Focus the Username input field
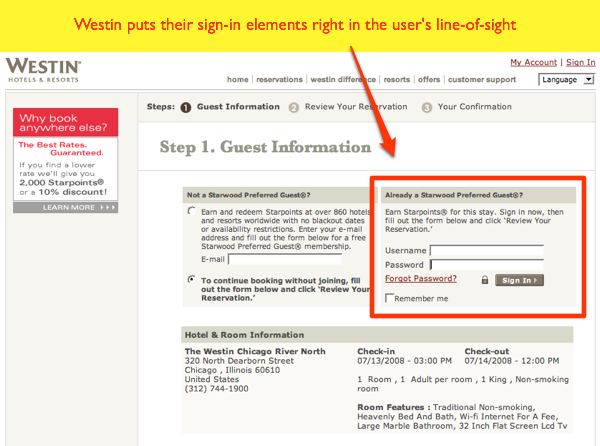Viewport: 600px width, 446px height. pos(487,251)
